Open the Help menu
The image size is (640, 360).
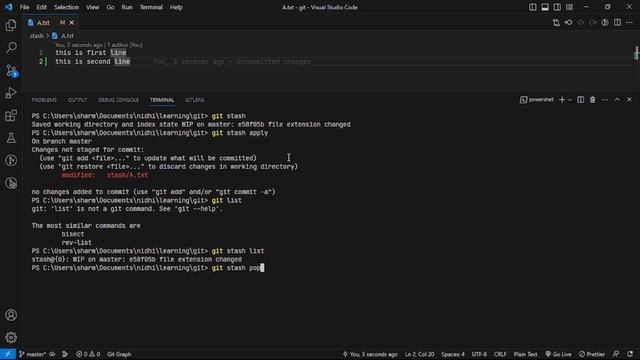[x=176, y=7]
